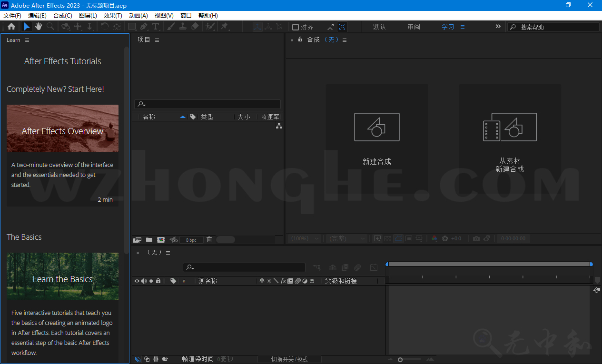Open the 项目 panel options menu
This screenshot has width=602, height=364.
pos(157,40)
